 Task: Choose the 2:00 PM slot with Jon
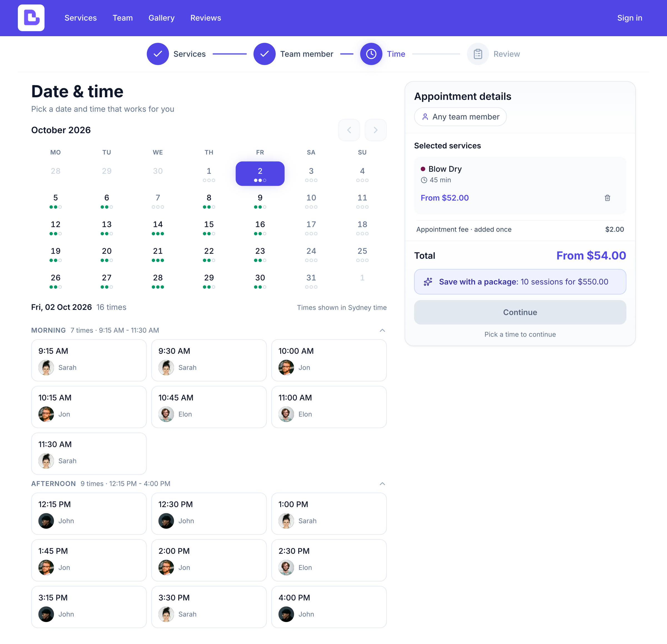click(x=209, y=560)
